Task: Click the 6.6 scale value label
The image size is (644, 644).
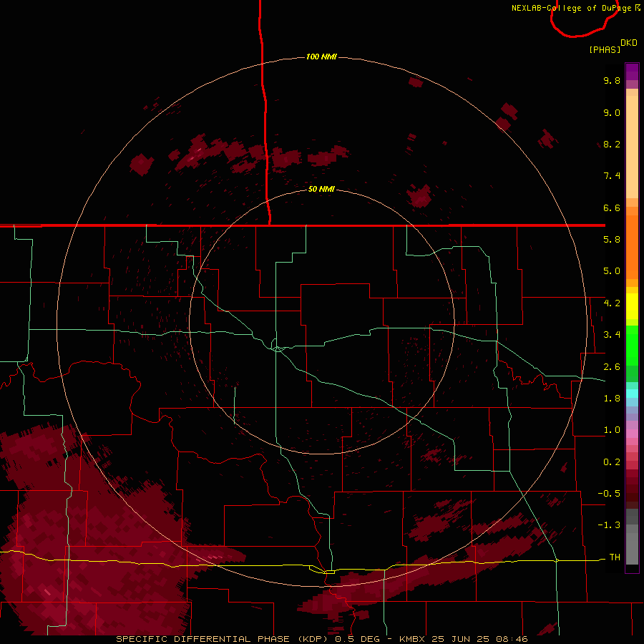Action: pyautogui.click(x=612, y=208)
